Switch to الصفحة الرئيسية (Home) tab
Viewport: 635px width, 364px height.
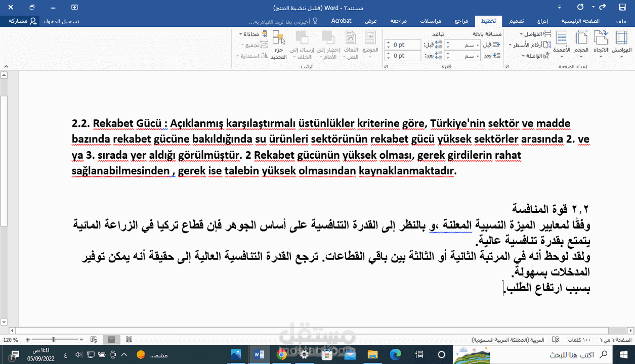point(580,21)
